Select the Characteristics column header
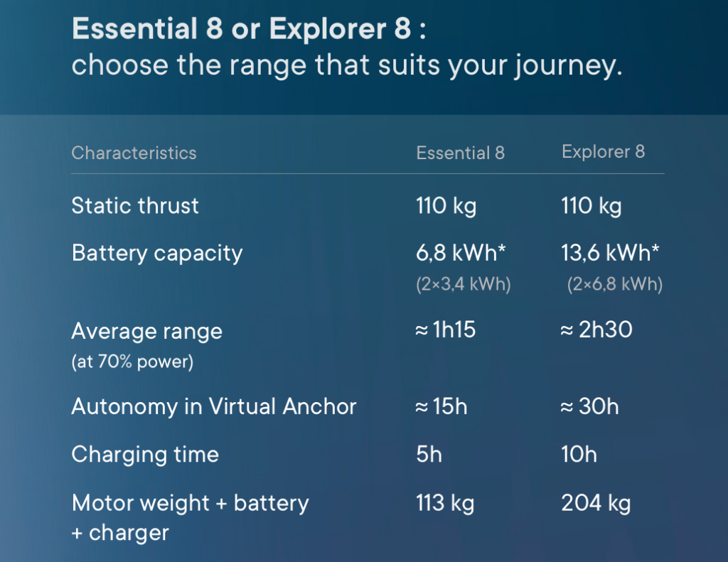The height and width of the screenshot is (562, 728). coord(134,153)
